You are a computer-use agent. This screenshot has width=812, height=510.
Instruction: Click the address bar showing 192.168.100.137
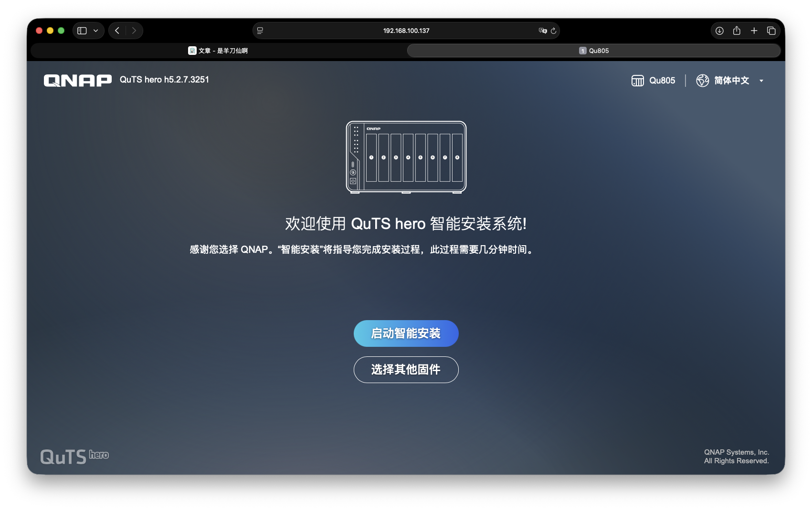click(x=405, y=31)
